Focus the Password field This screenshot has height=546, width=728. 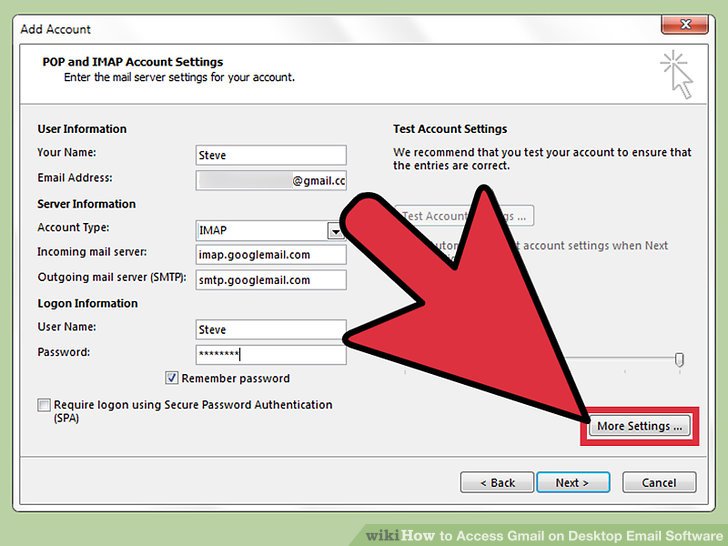coord(271,355)
